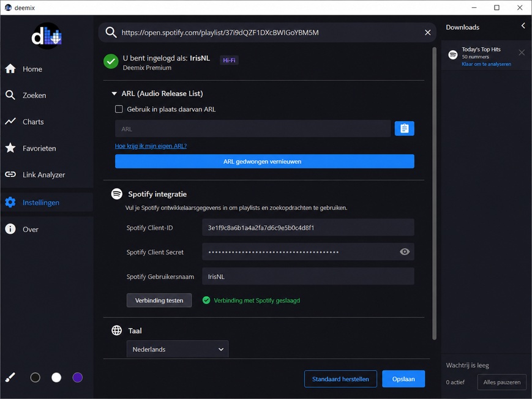Image resolution: width=532 pixels, height=399 pixels.
Task: Click ARL gedwongen vernieuwen button
Action: [264, 161]
